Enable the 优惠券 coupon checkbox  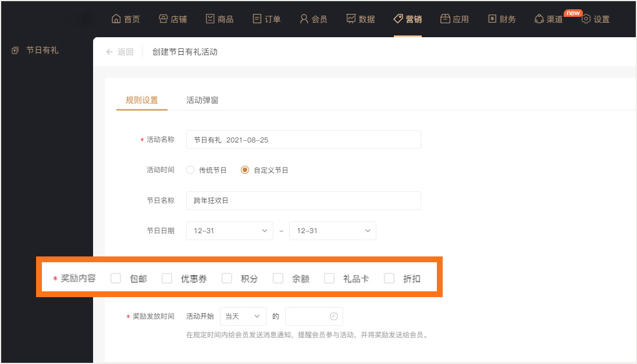coord(167,278)
